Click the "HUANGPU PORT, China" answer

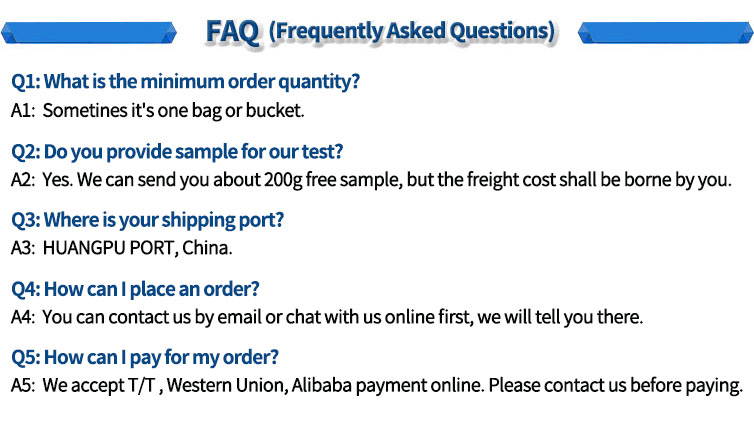(x=137, y=247)
